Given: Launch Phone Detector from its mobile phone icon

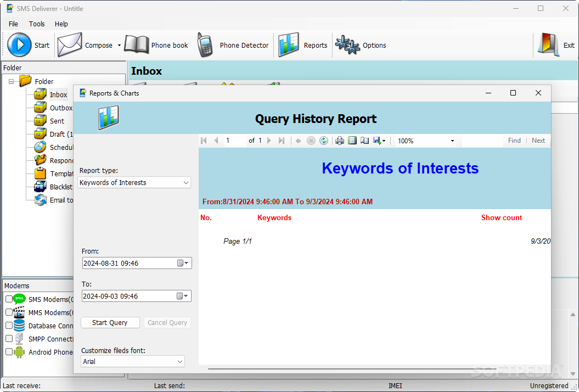Looking at the screenshot, I should pyautogui.click(x=205, y=44).
